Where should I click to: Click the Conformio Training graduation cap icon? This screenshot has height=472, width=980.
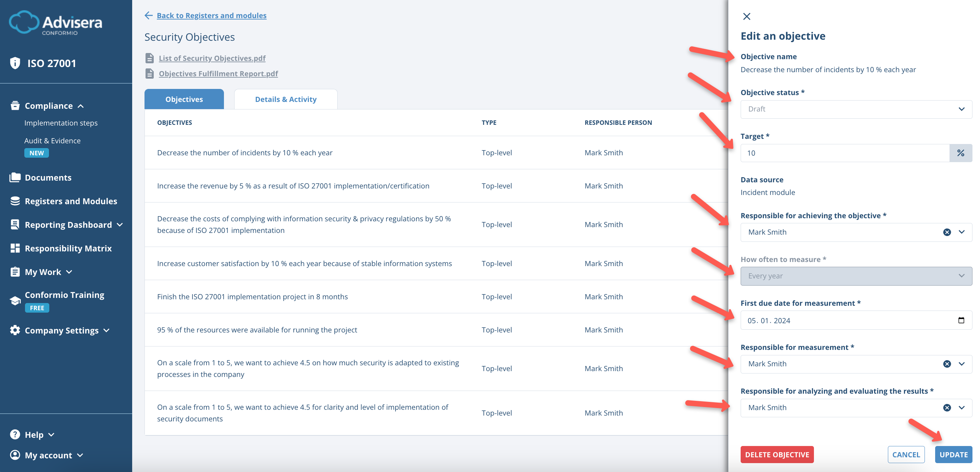click(14, 300)
